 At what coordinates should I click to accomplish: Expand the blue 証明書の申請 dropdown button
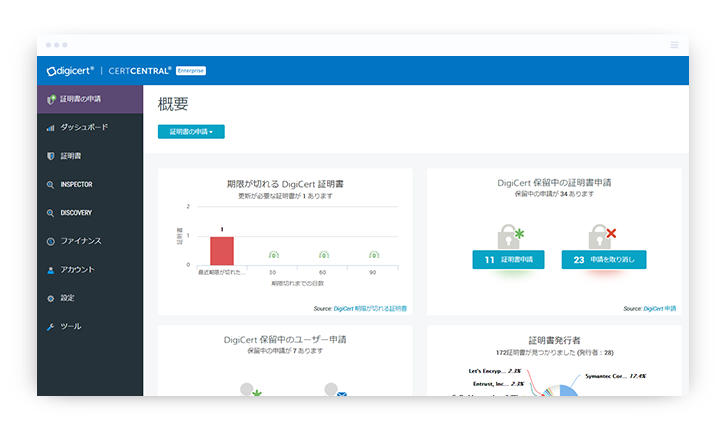pos(191,131)
